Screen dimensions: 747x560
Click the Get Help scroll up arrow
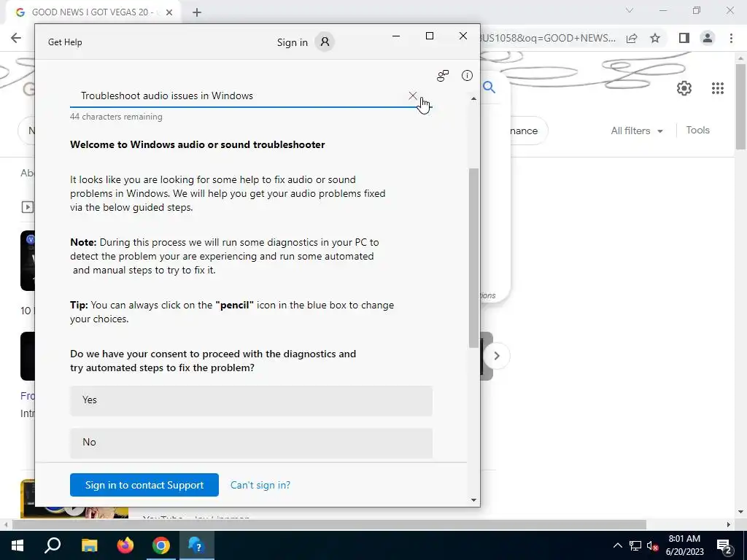click(x=473, y=98)
